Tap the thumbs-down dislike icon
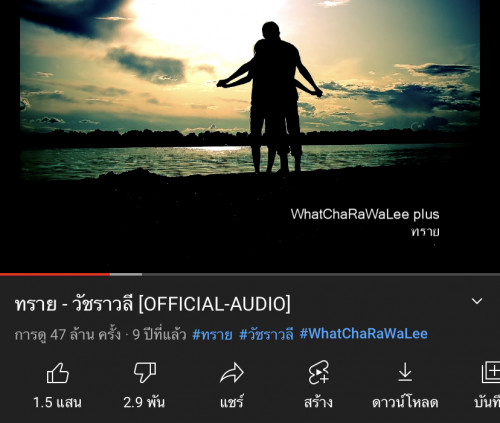This screenshot has height=423, width=500. 145,373
